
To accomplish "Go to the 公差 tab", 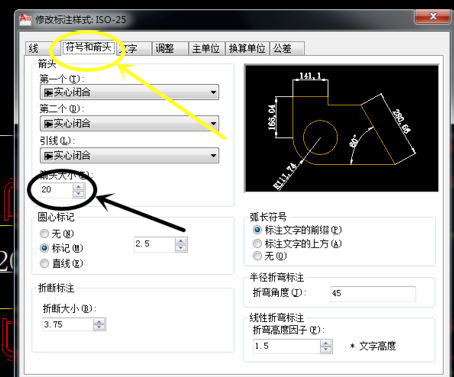I will (287, 49).
